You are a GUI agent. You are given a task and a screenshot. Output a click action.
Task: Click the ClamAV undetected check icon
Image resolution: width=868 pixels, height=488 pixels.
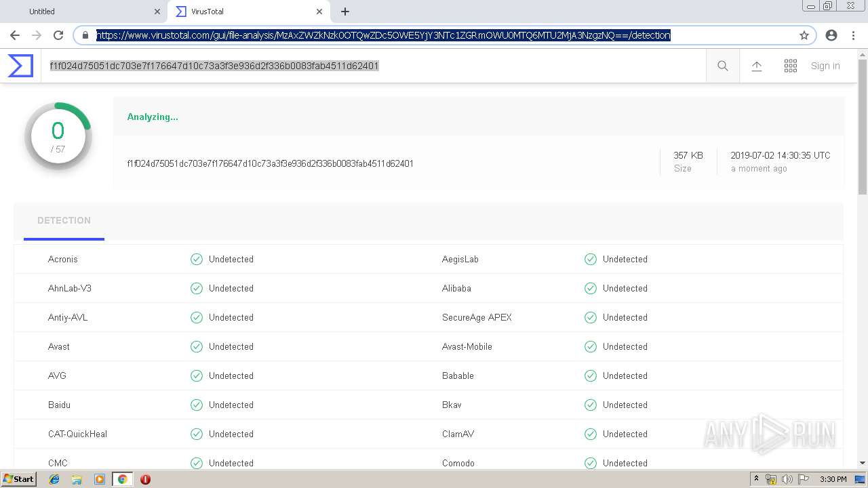[591, 434]
